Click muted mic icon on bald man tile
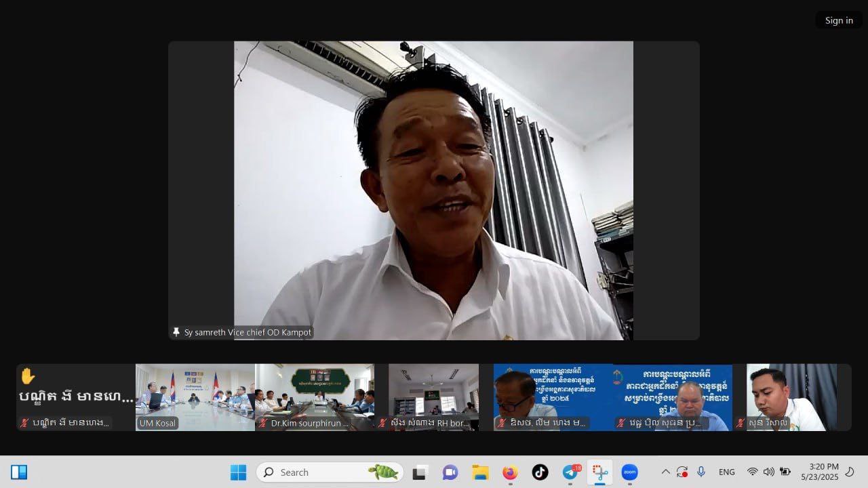868x488 pixels. click(x=621, y=423)
